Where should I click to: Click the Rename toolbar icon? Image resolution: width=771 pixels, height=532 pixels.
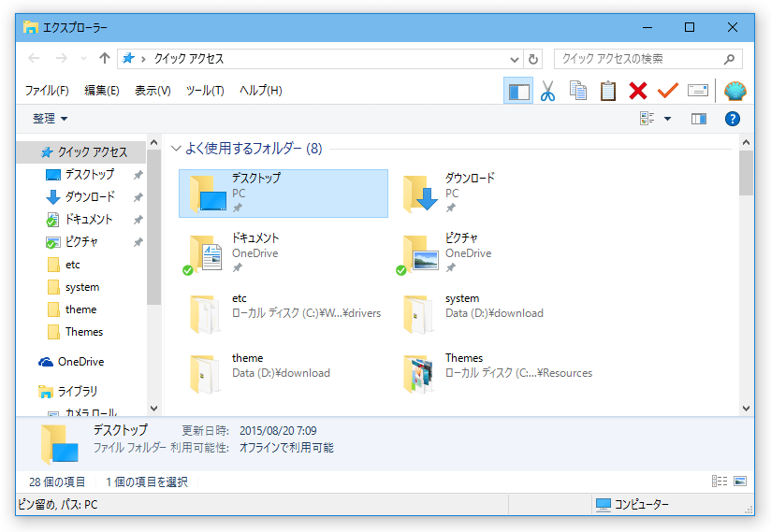[698, 91]
